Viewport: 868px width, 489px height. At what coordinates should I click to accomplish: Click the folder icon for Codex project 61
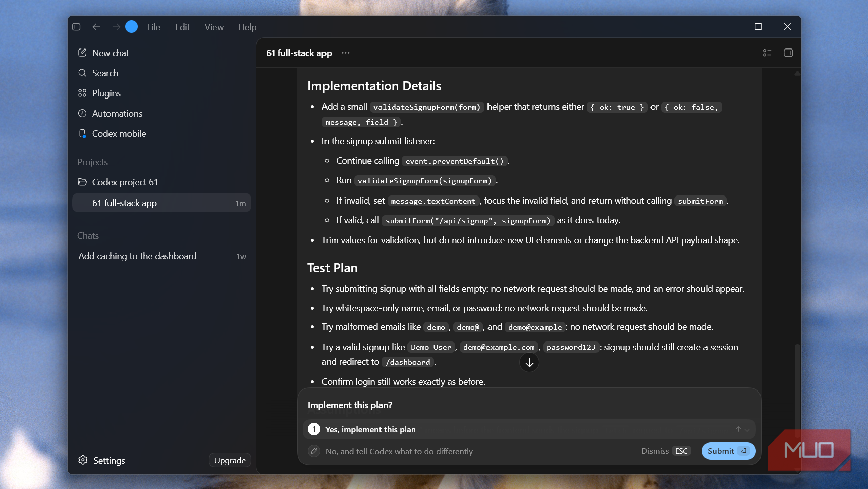[82, 182]
